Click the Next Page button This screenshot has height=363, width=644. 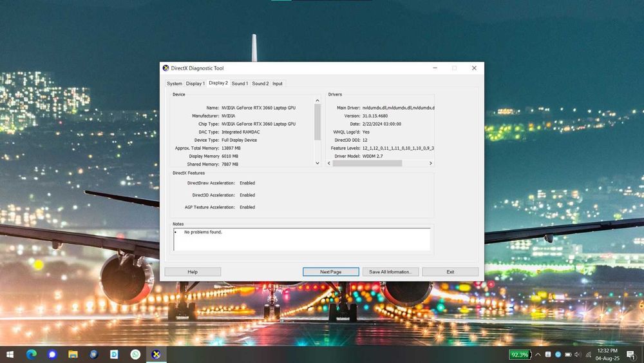330,271
